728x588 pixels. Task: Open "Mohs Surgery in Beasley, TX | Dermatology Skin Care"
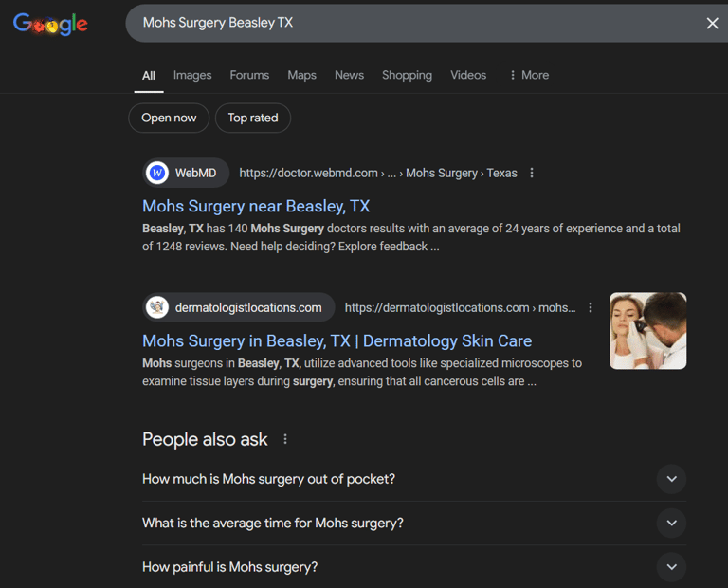[337, 340]
